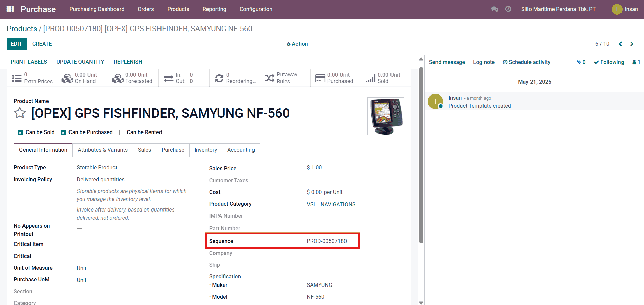
Task: Click the EDIT button
Action: pos(16,44)
